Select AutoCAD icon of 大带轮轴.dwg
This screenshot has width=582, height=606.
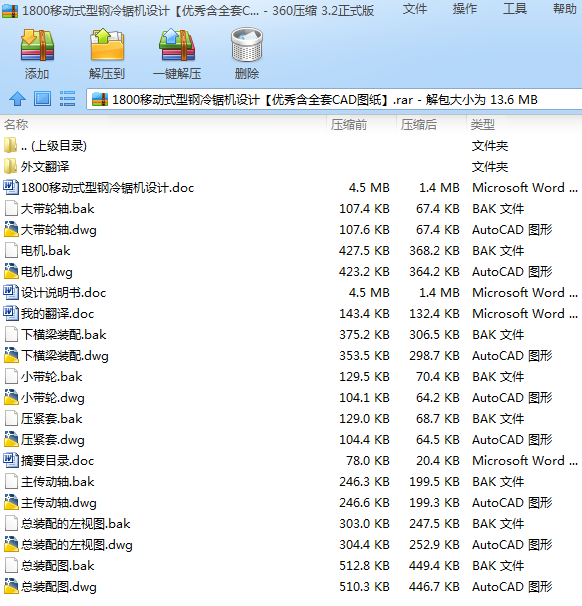11,230
